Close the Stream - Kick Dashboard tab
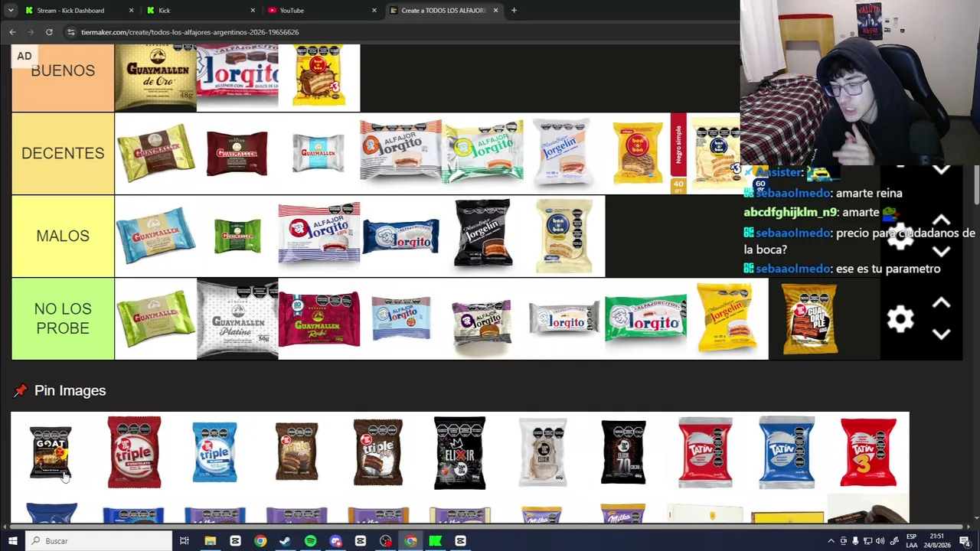 (131, 11)
